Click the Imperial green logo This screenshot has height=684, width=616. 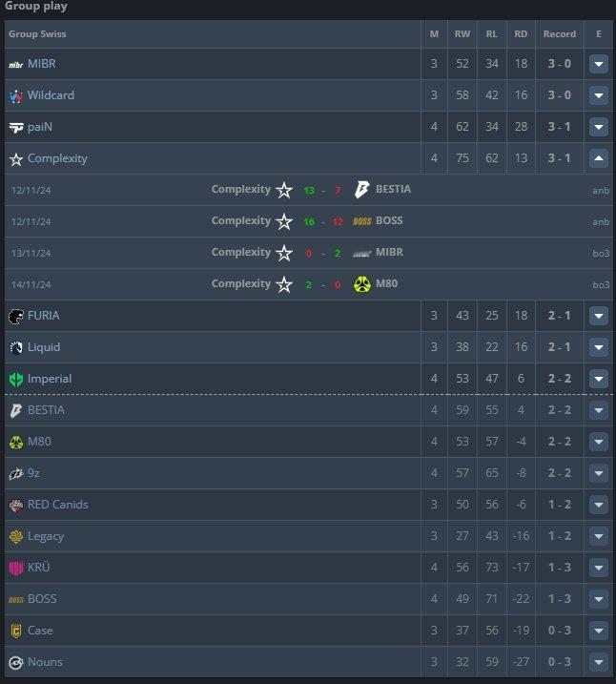(x=16, y=379)
